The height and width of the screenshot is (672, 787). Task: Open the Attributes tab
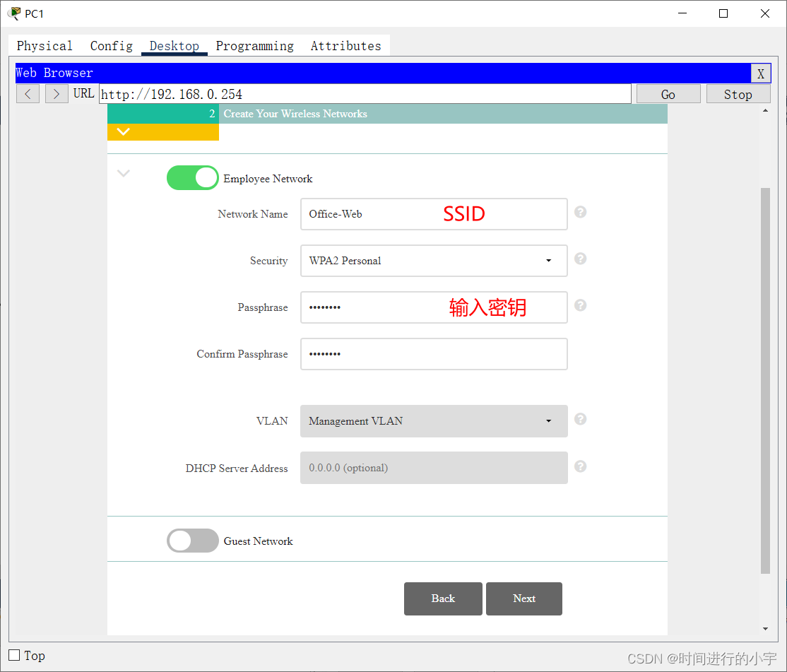[x=346, y=46]
